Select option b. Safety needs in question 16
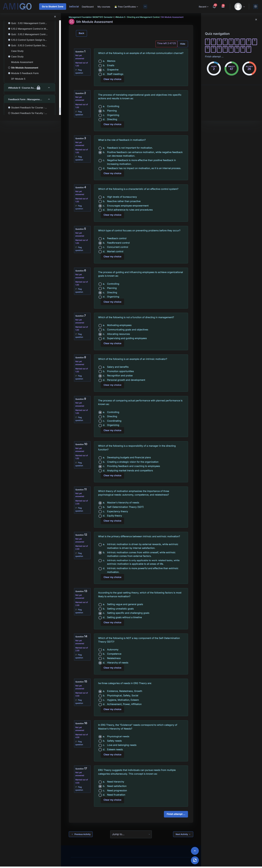 100,741
